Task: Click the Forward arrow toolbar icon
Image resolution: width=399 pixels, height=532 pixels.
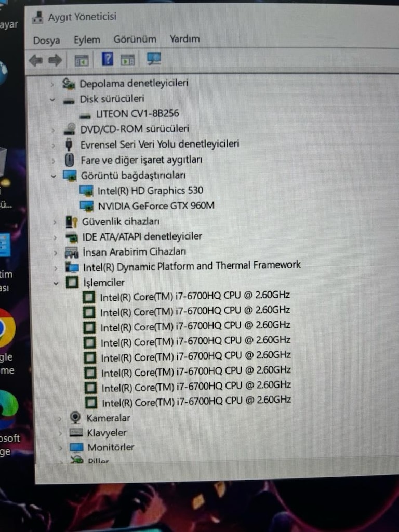Action: point(55,61)
